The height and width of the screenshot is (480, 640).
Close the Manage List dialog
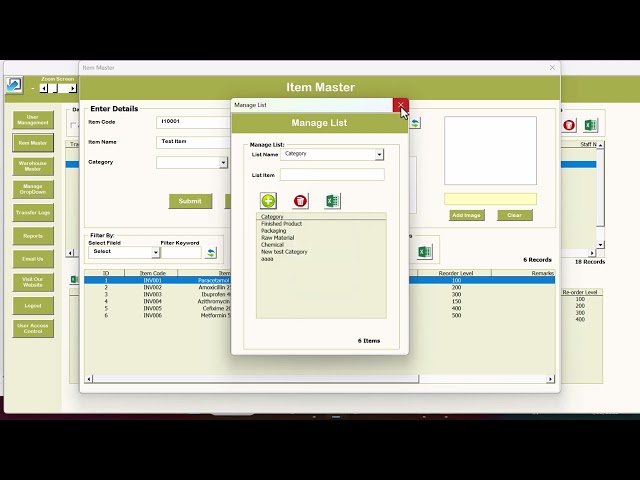(x=400, y=105)
